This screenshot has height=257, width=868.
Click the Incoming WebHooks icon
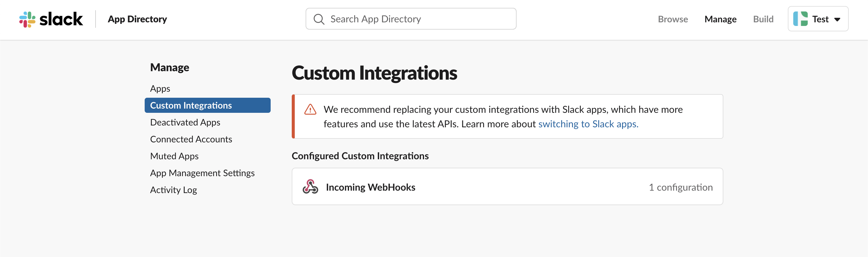pyautogui.click(x=310, y=186)
